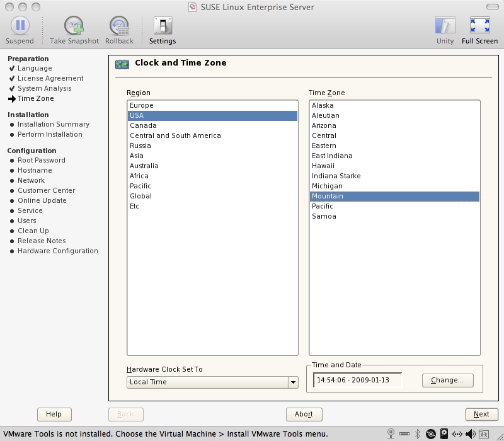Choose Alaska time zone
Image resolution: width=504 pixels, height=441 pixels.
click(x=394, y=105)
